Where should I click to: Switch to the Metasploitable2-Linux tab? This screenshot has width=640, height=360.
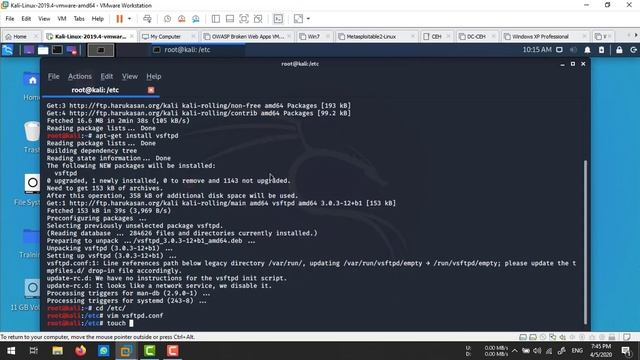371,36
